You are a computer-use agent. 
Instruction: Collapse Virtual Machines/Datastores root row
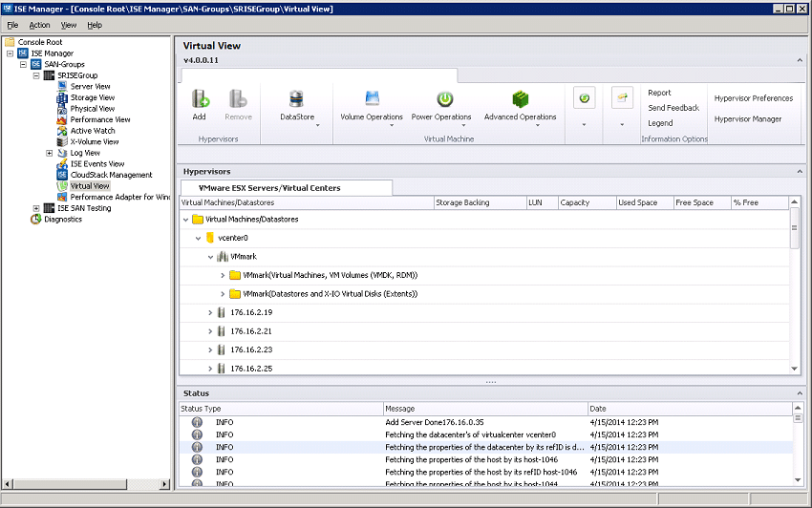(x=185, y=220)
